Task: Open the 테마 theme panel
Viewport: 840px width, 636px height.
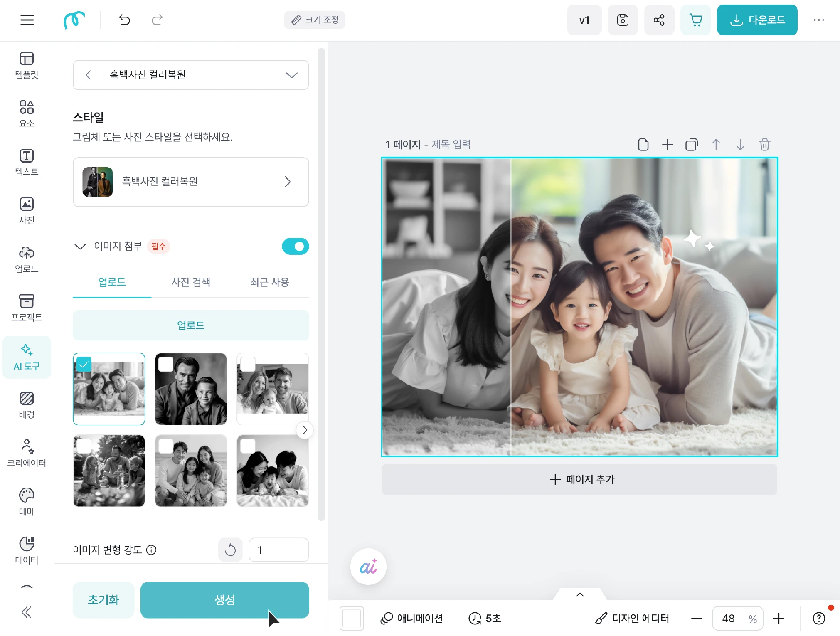Action: tap(27, 502)
